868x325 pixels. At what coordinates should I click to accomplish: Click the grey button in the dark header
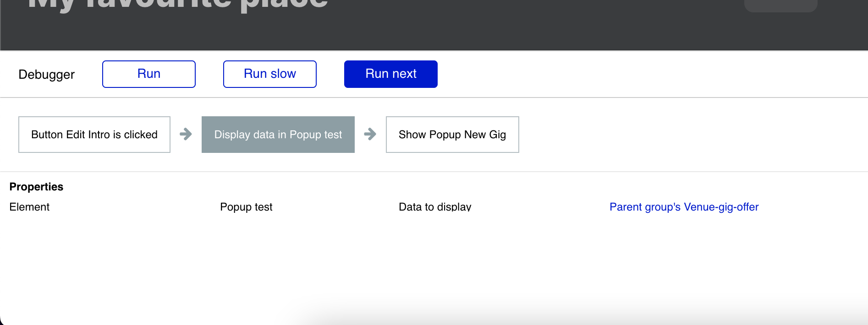pos(780,5)
